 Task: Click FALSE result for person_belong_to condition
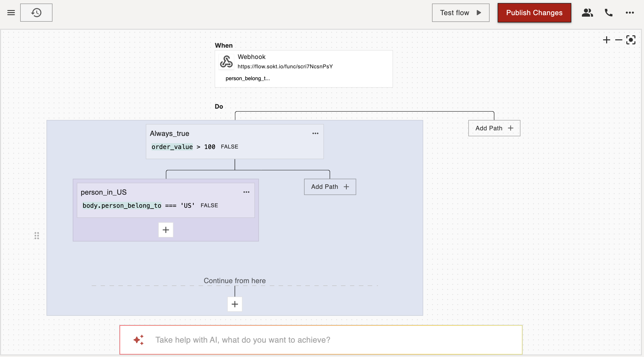(x=209, y=205)
